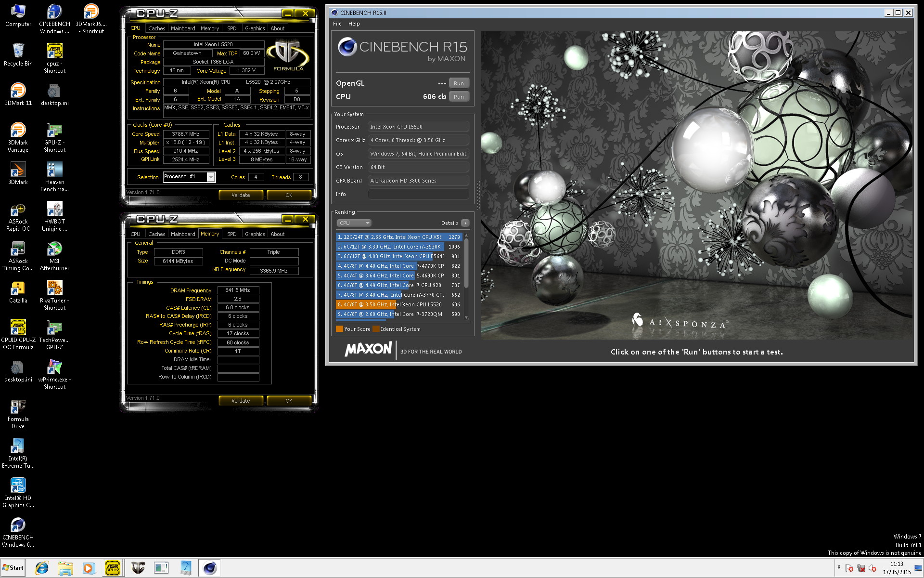Click the Info input field

418,194
